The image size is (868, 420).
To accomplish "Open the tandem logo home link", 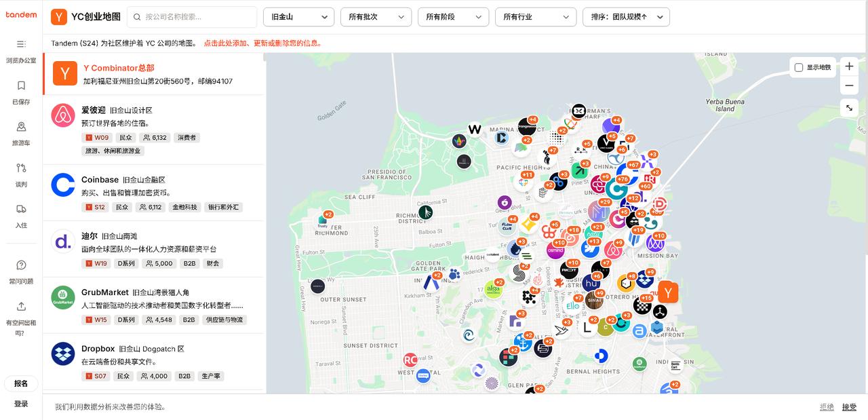I will click(21, 15).
